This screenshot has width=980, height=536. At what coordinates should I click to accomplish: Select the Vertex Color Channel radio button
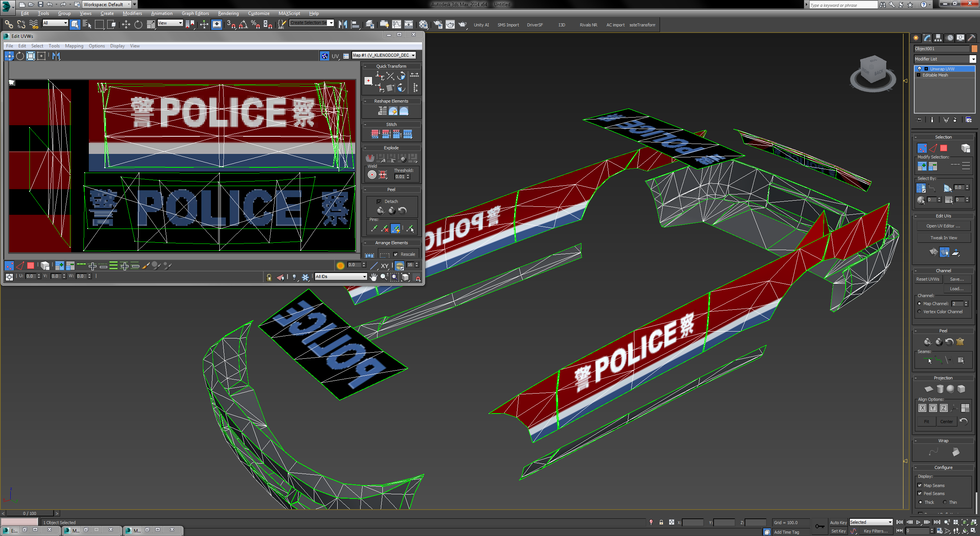920,312
